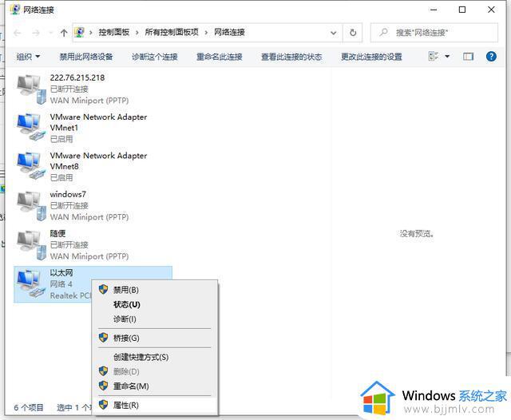The height and width of the screenshot is (420, 511).
Task: Click the windows7 VPN connection icon
Action: [31, 205]
